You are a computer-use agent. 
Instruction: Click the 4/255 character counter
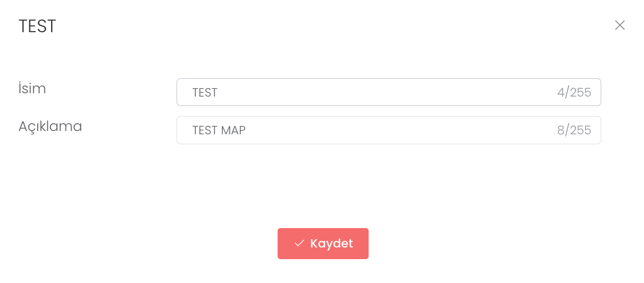point(574,93)
